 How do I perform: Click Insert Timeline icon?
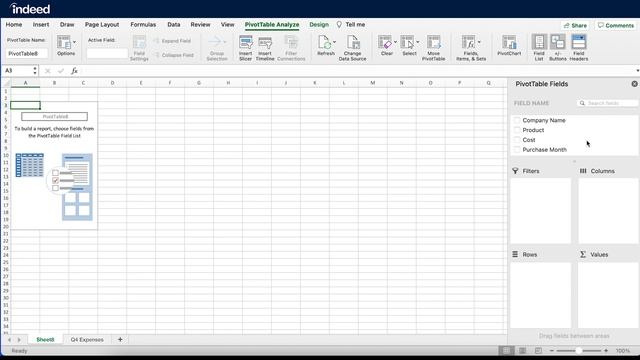click(265, 42)
